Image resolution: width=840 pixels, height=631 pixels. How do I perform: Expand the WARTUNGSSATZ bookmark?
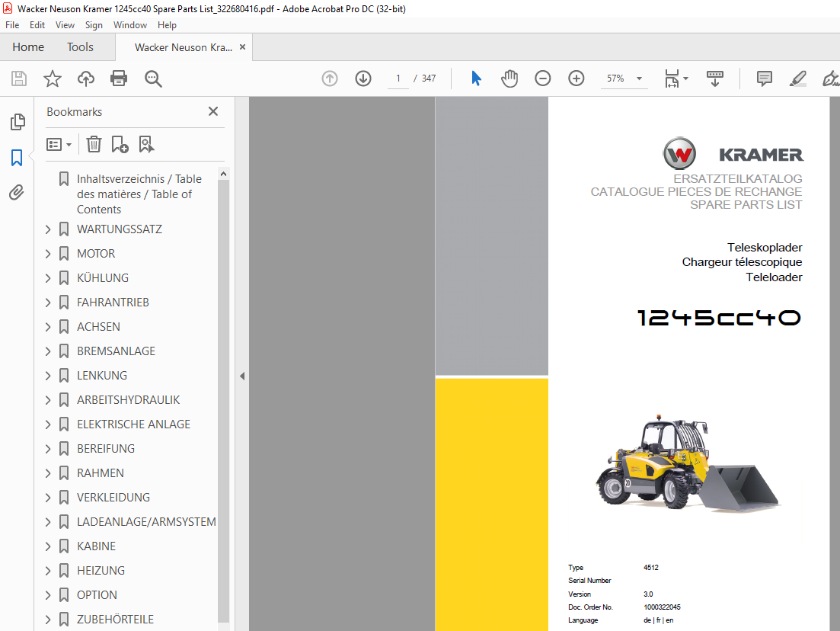pos(48,229)
